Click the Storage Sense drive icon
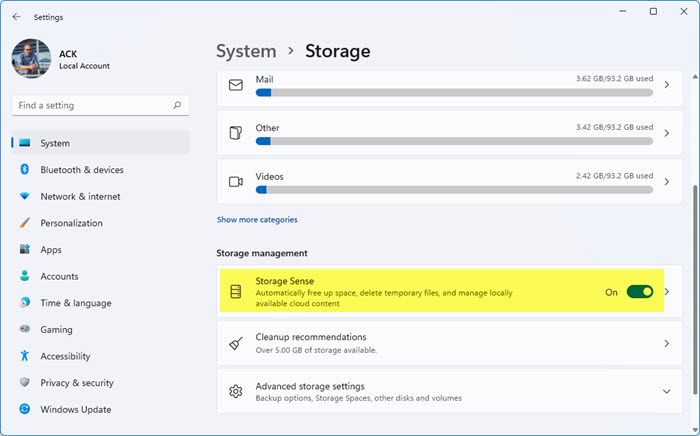 236,291
